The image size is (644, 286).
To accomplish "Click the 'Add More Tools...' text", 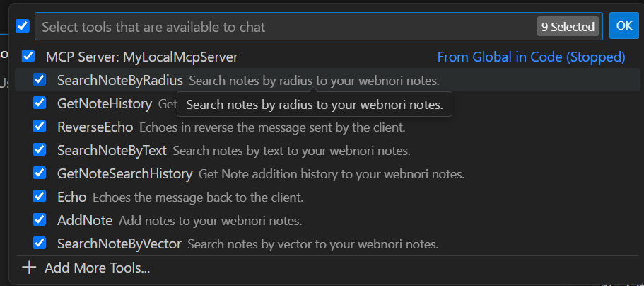I will pos(97,268).
